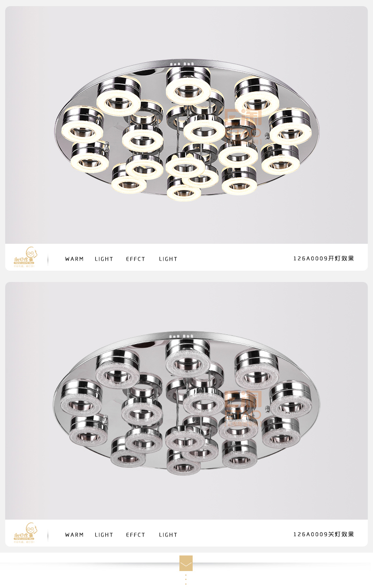
Task: Open the lit ceiling lamp product image
Action: [x=186, y=125]
